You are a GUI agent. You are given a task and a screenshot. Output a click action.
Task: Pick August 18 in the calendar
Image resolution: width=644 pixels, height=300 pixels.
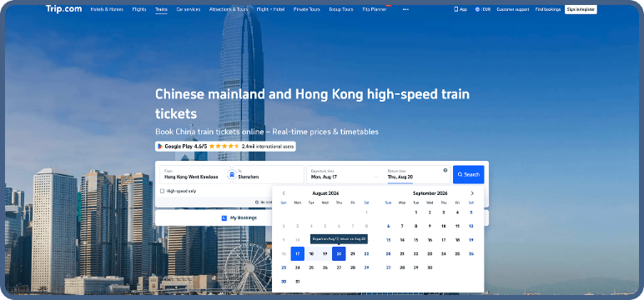(311, 254)
